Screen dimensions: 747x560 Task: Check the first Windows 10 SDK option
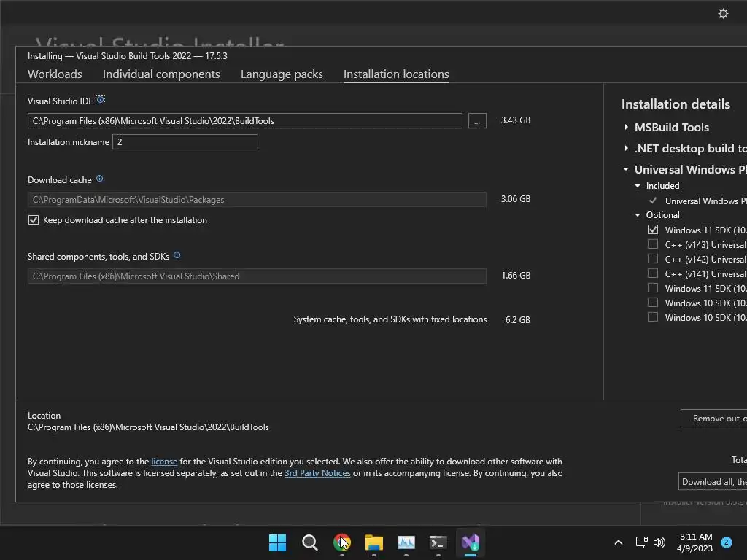point(653,303)
